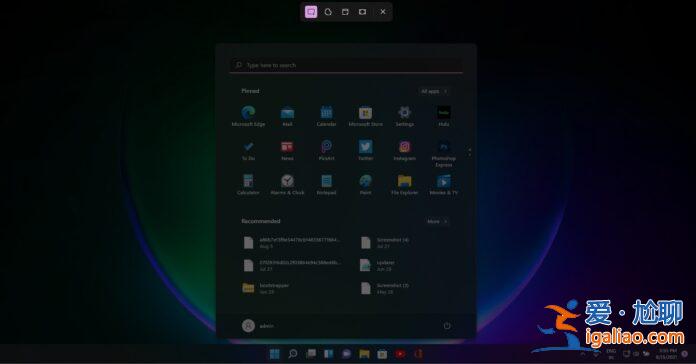Screen dimensions: 696x364
Task: Select fullscreen snip mode in snipping toolbar
Action: click(363, 12)
